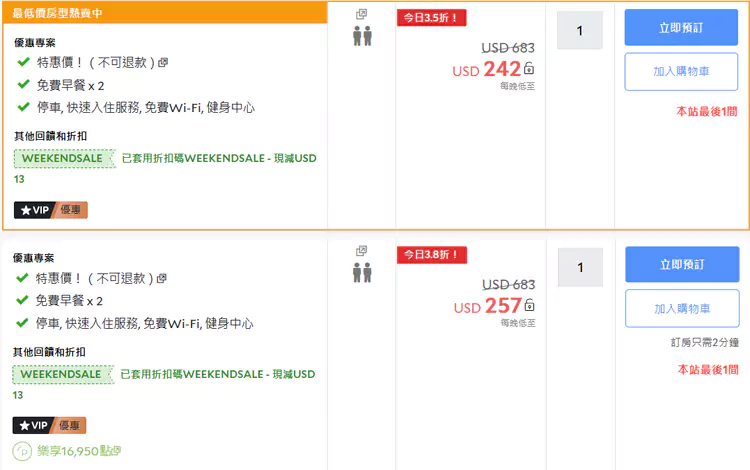The width and height of the screenshot is (750, 470).
Task: Click 立即預訂 for the USD 242 offer
Action: coord(681,28)
